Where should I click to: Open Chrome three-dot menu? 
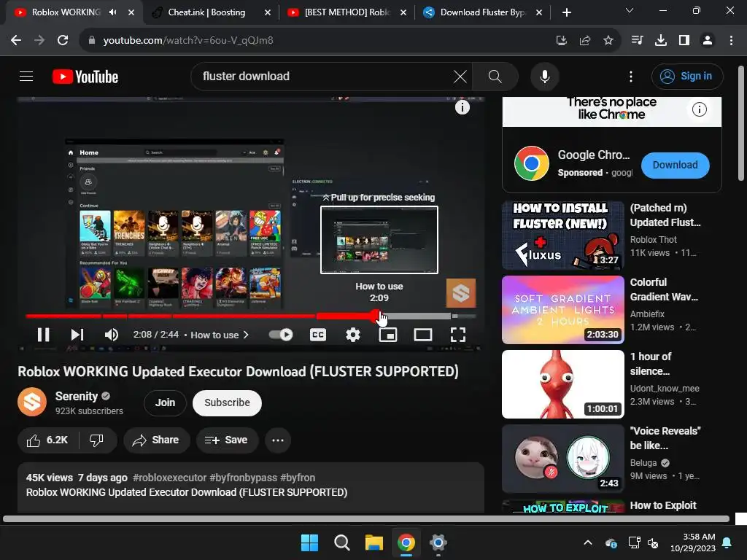[x=731, y=41]
